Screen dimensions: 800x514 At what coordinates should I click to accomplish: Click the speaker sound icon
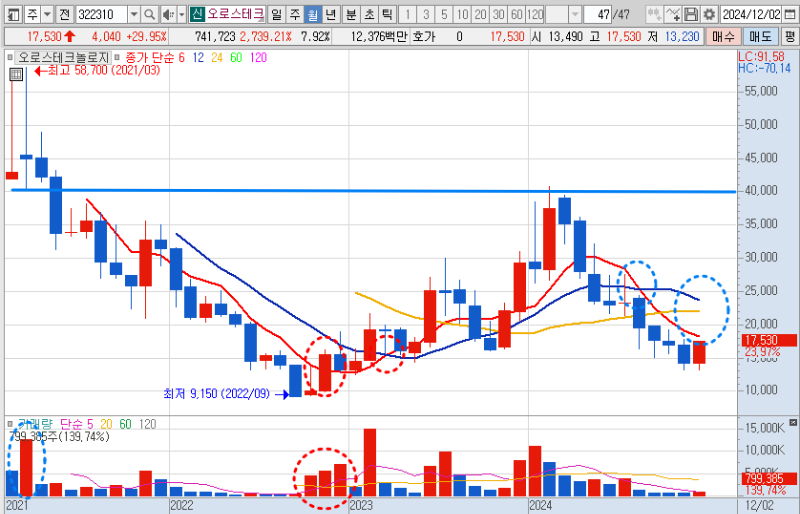pos(168,14)
